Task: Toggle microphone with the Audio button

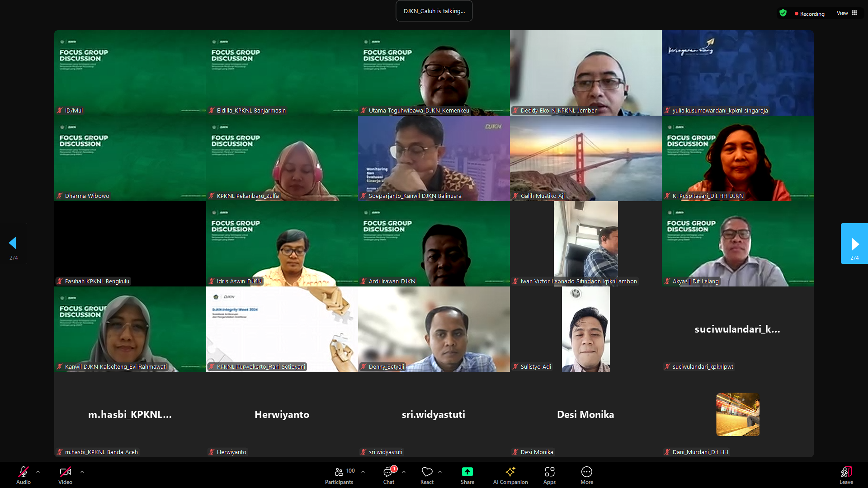Action: 24,472
